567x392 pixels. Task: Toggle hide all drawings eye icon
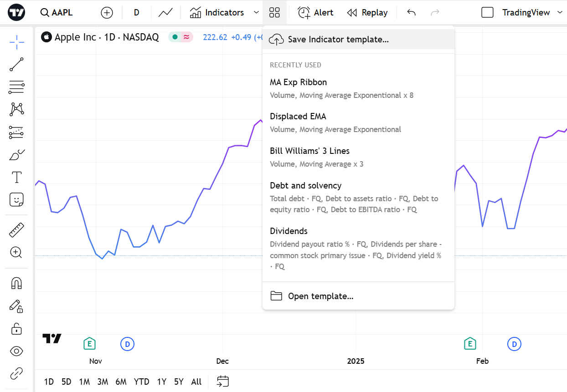(x=16, y=351)
